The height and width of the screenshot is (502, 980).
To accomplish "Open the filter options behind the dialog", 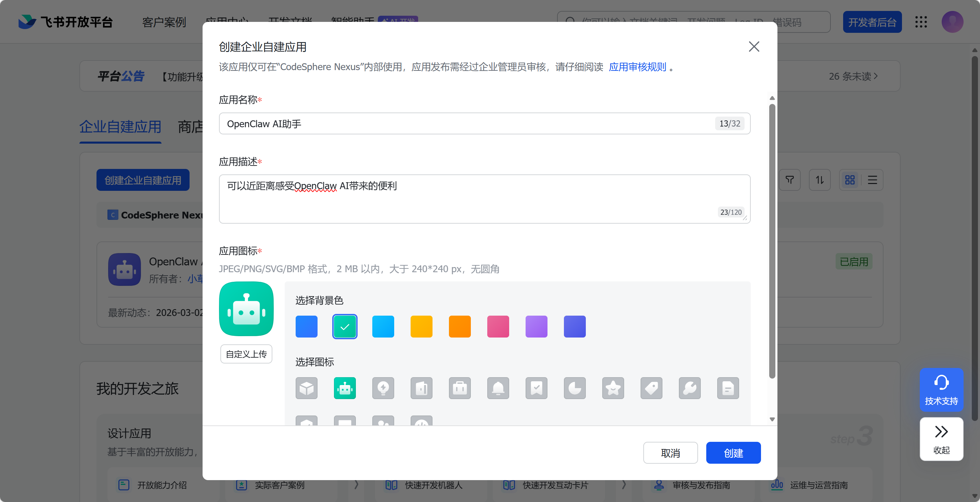I will tap(790, 180).
